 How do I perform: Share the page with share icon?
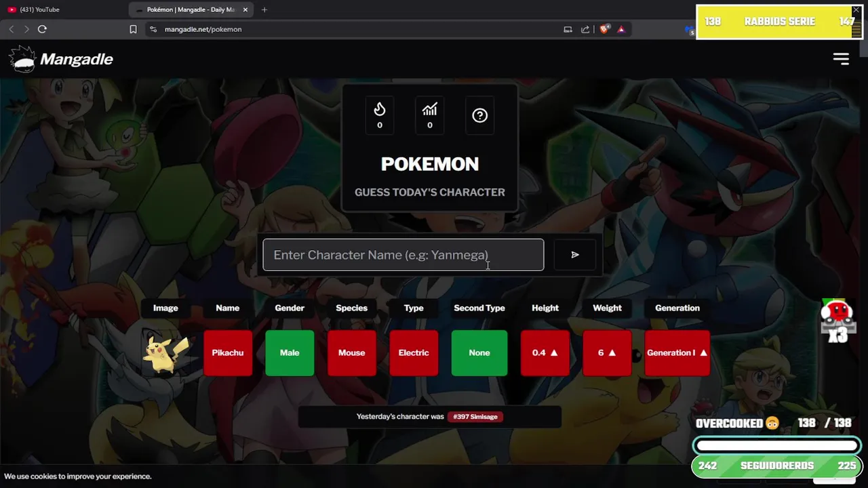585,29
